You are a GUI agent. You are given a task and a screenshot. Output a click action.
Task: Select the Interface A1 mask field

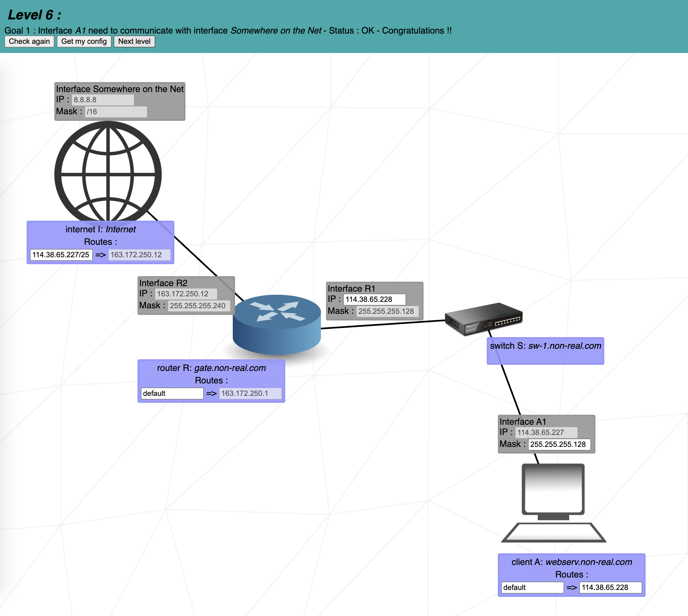559,444
